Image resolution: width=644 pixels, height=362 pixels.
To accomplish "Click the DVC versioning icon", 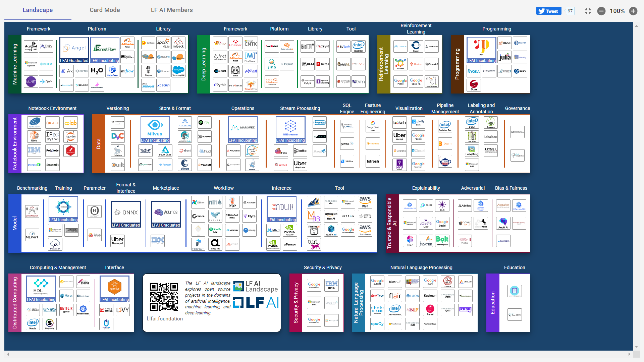I will (118, 136).
